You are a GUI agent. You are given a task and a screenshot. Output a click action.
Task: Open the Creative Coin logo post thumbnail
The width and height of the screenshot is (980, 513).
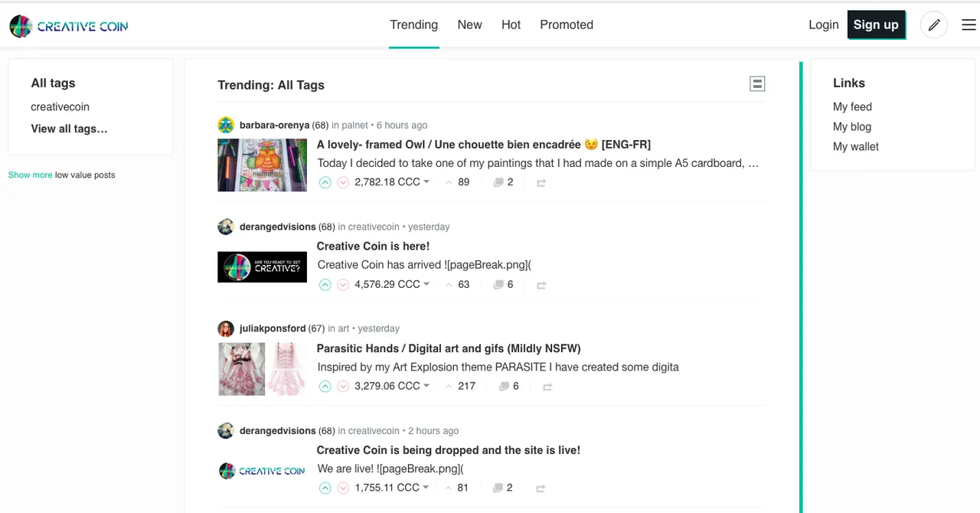point(262,471)
